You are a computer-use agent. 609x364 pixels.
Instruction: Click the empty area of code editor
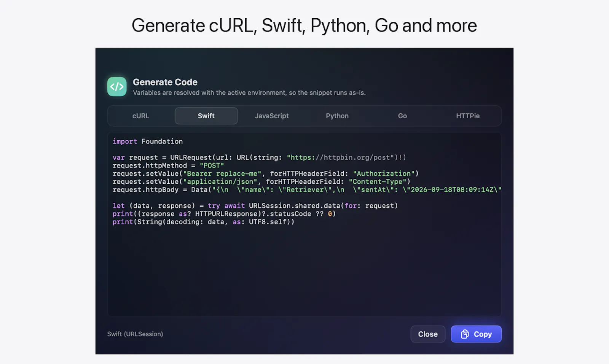click(304, 272)
